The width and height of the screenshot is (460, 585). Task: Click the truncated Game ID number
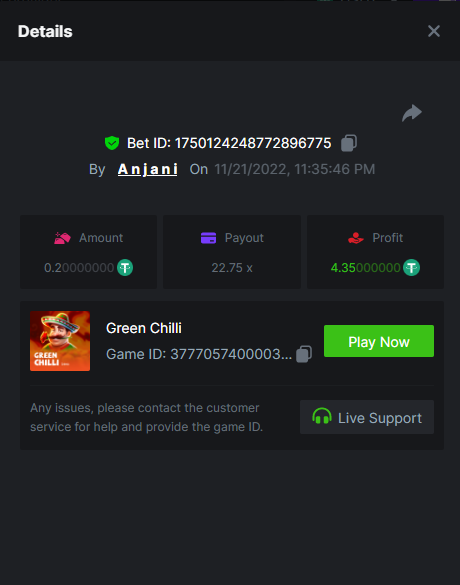tap(231, 354)
